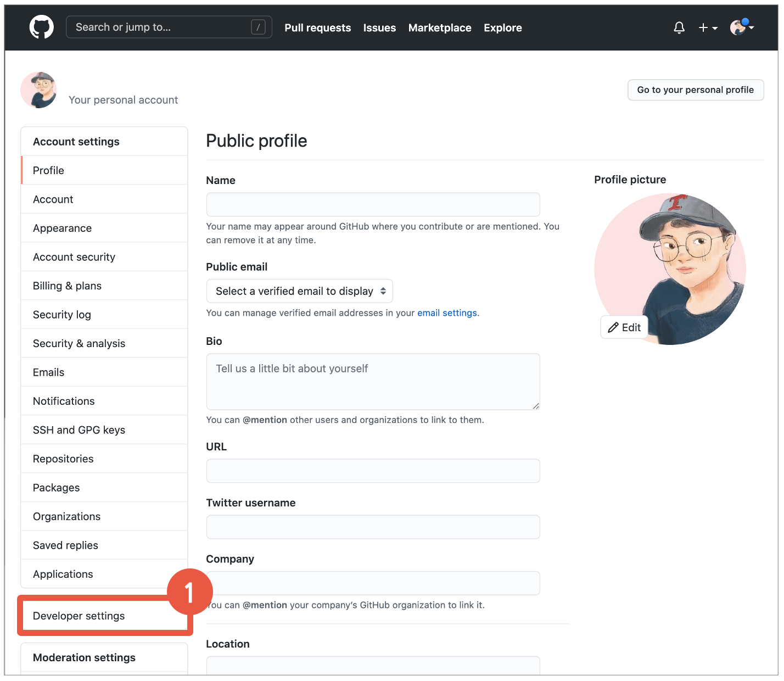
Task: Click the Your personal account label
Action: pyautogui.click(x=124, y=100)
